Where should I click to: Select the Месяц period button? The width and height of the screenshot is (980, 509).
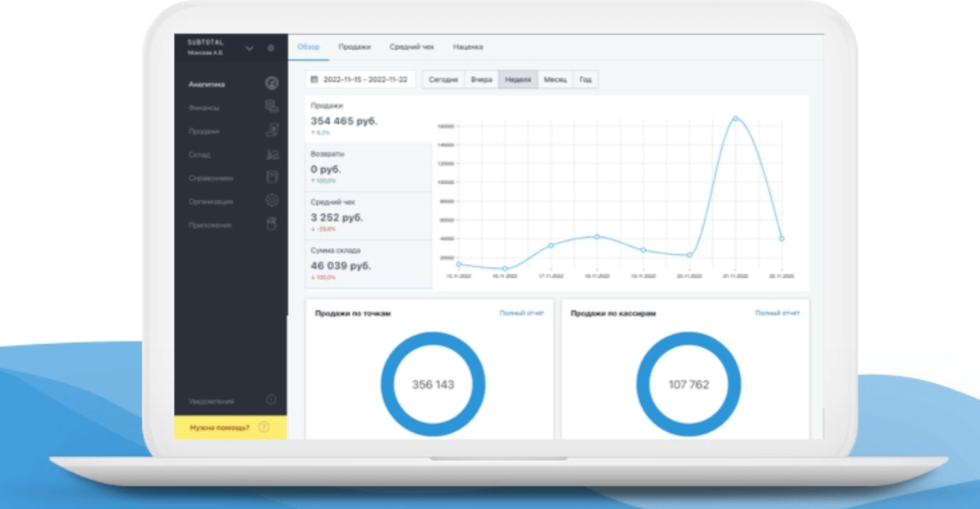tap(555, 80)
